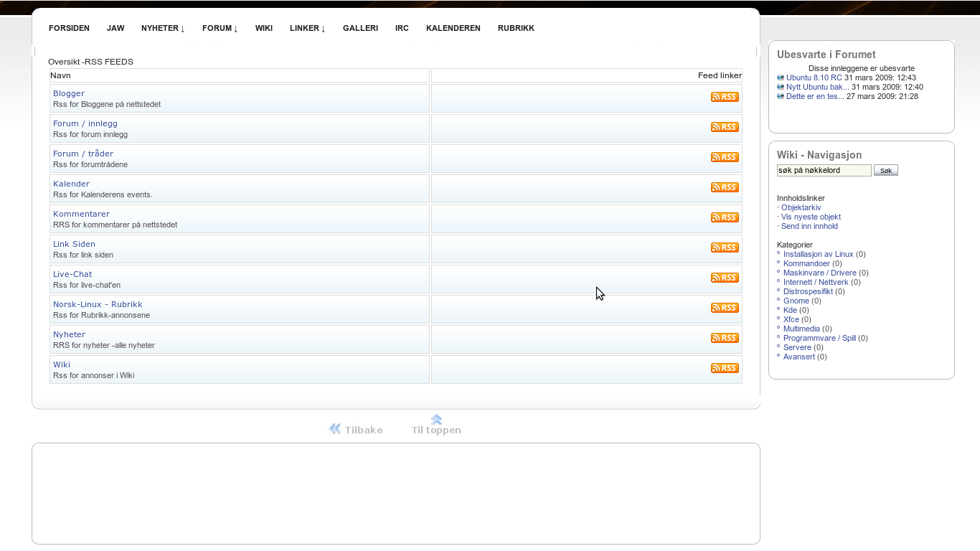Viewport: 980px width, 551px height.
Task: Open the Live-Chat feed link
Action: (72, 274)
